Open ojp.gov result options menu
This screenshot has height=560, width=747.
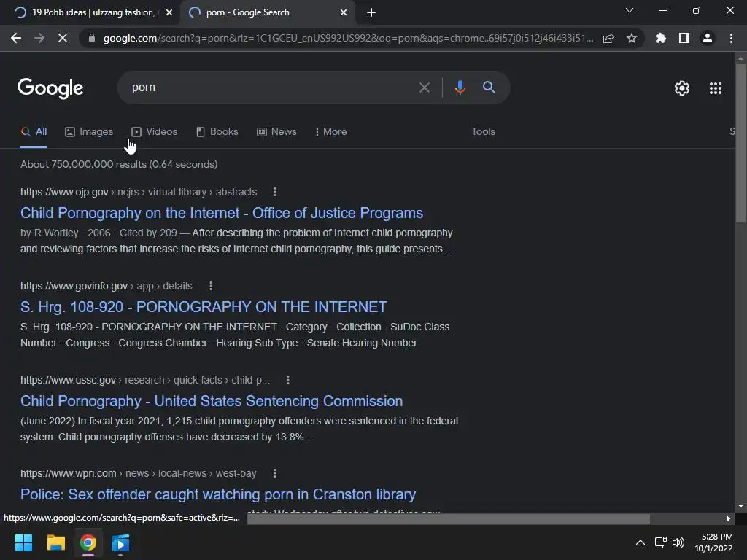pyautogui.click(x=275, y=192)
